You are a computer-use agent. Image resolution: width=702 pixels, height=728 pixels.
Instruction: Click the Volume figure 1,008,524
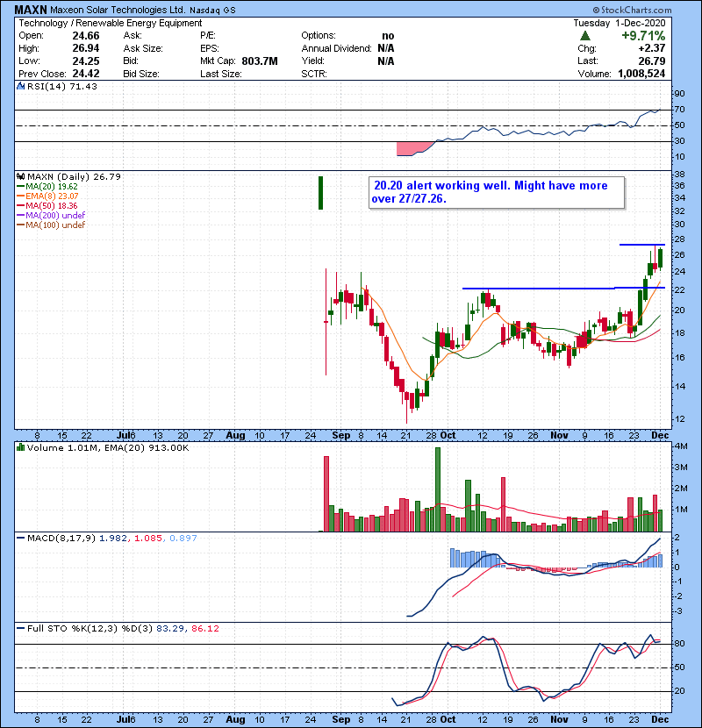pos(641,74)
